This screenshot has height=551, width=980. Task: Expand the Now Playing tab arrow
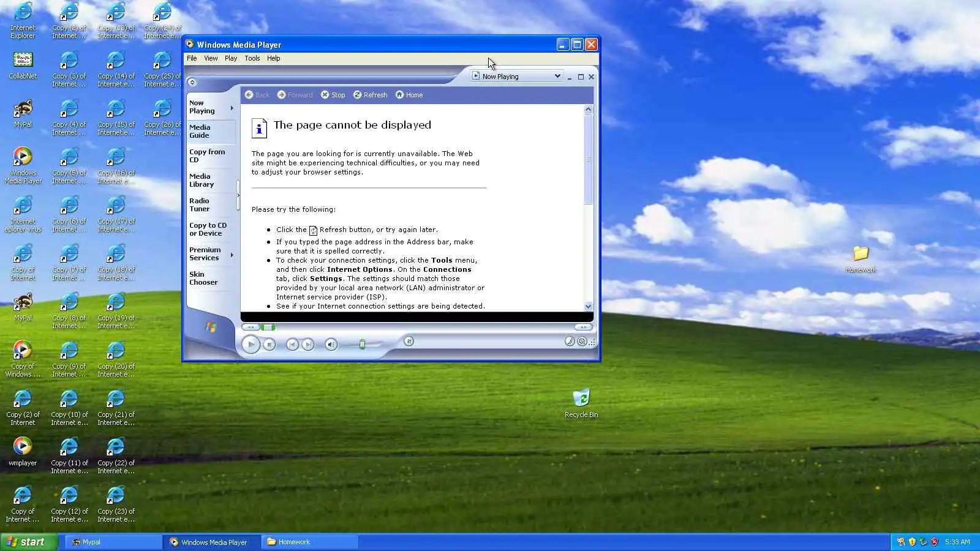click(232, 108)
